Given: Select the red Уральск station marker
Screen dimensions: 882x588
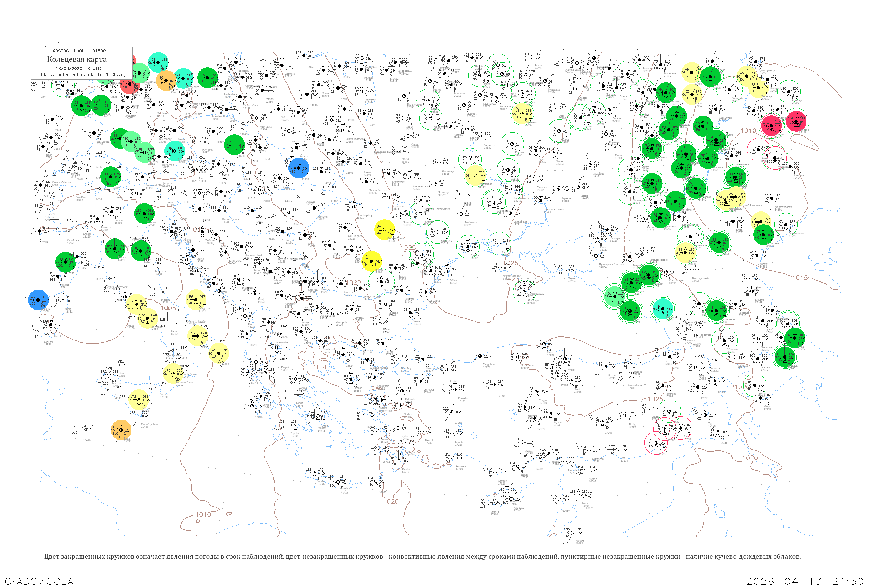Looking at the screenshot, I should tap(796, 121).
